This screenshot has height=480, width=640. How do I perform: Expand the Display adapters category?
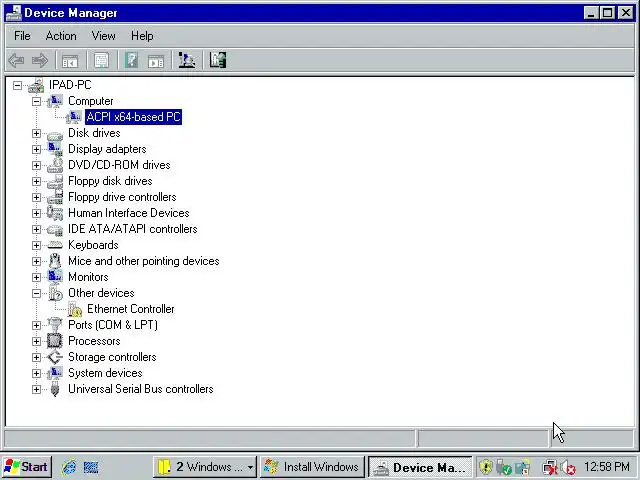coord(36,149)
